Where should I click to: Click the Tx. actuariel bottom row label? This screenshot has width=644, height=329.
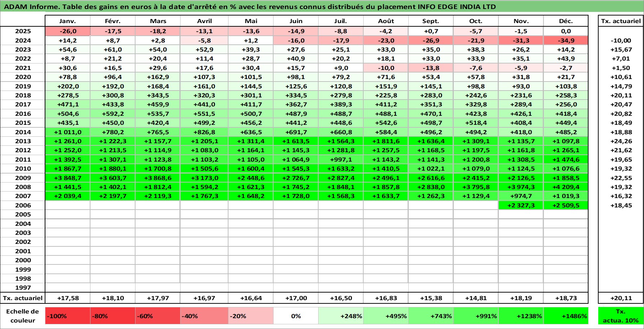23,298
